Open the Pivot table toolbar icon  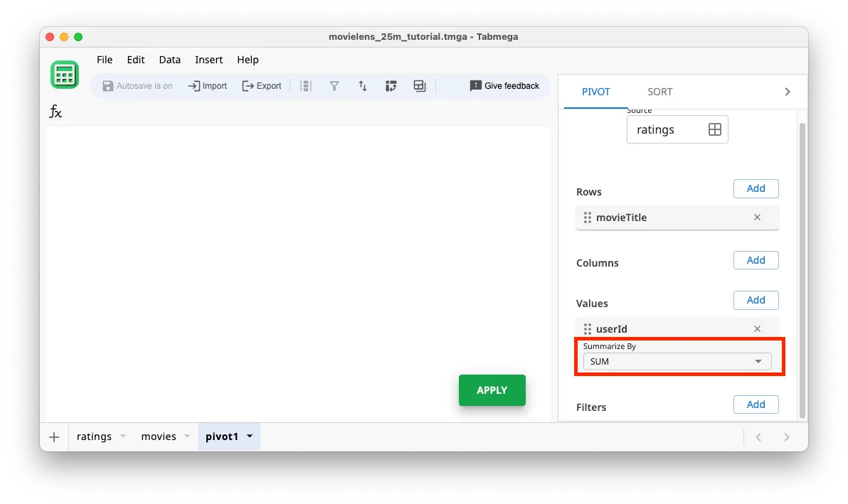[391, 85]
